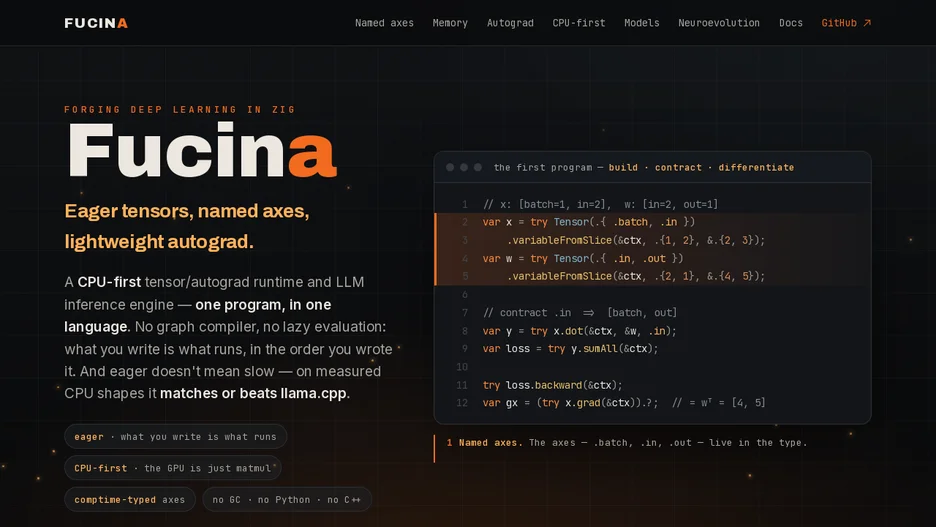Click the 'eager · what you write is what runs' pill
This screenshot has height=527, width=936.
[x=176, y=437]
